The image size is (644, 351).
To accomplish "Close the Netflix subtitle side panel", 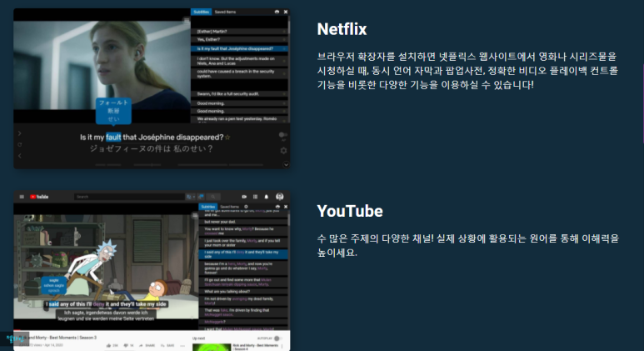I will coord(286,12).
